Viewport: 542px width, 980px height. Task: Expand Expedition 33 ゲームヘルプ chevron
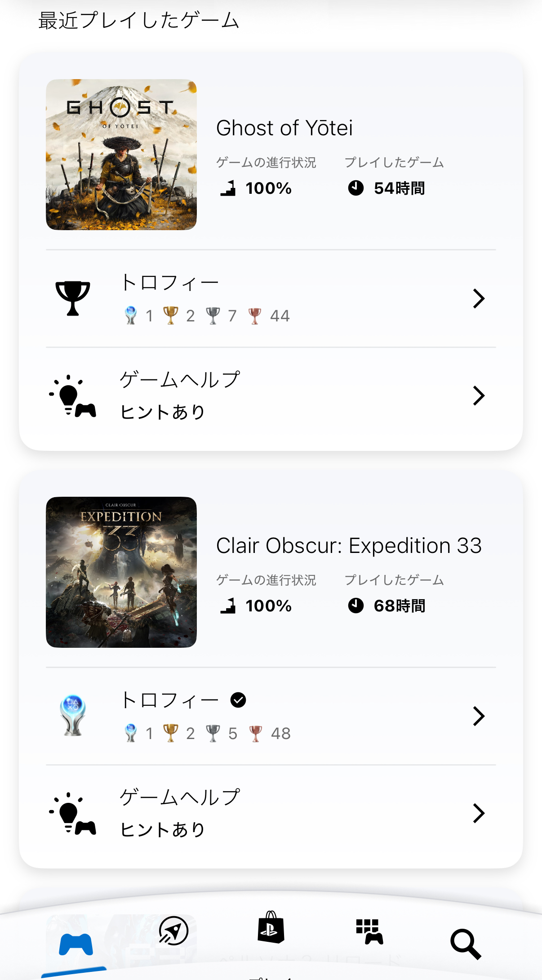(479, 813)
